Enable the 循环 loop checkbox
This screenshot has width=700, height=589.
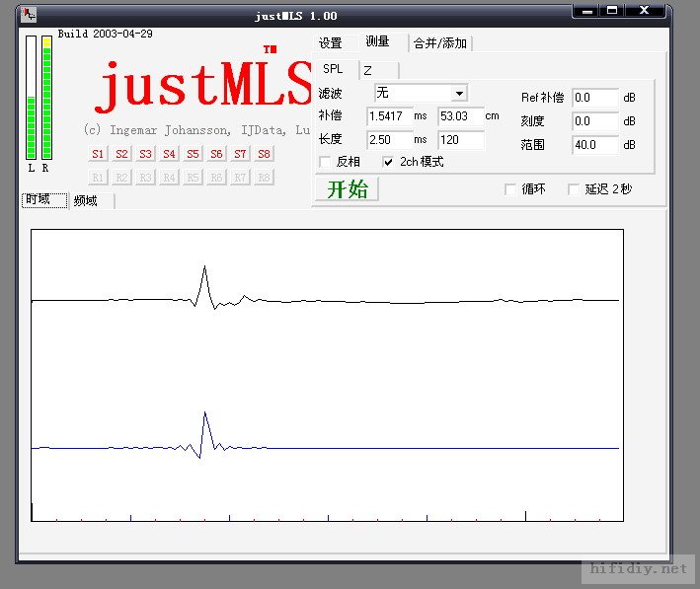point(510,189)
